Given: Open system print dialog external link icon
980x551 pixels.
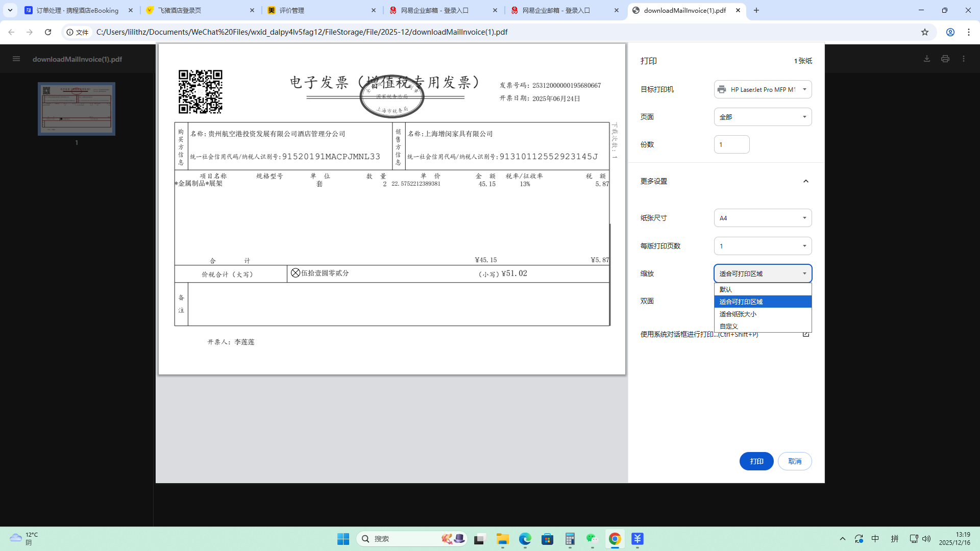Looking at the screenshot, I should click(806, 334).
